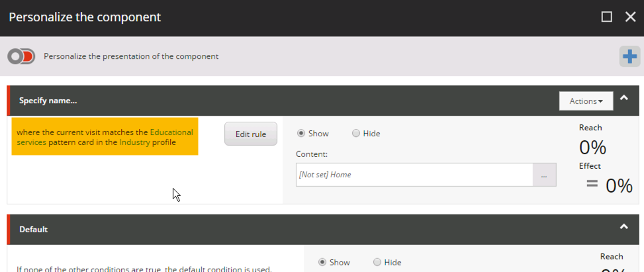Click the Content field showing [Not set] Home
The width and height of the screenshot is (644, 272).
coord(414,175)
